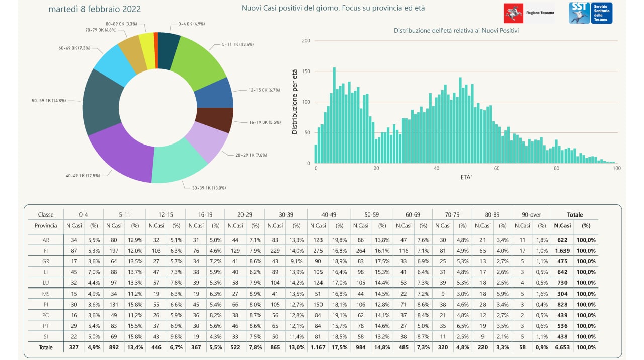Select the brown 16-19 donut segment
Viewport: 644px width, 360px height.
coord(214,119)
